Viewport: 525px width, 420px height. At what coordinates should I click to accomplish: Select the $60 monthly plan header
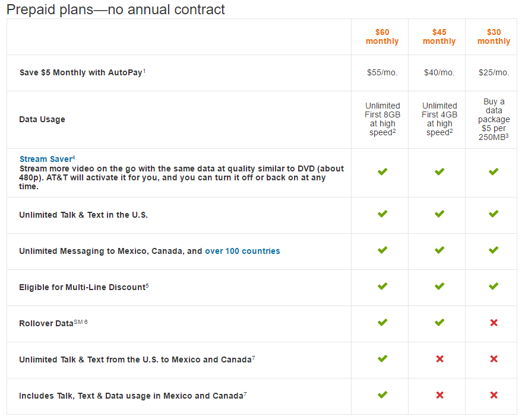point(382,37)
